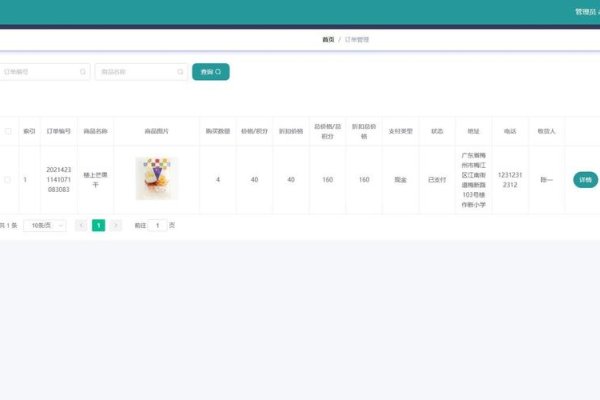Click order number cell 2021423 1141071 083083
The image size is (600, 400).
(x=59, y=180)
